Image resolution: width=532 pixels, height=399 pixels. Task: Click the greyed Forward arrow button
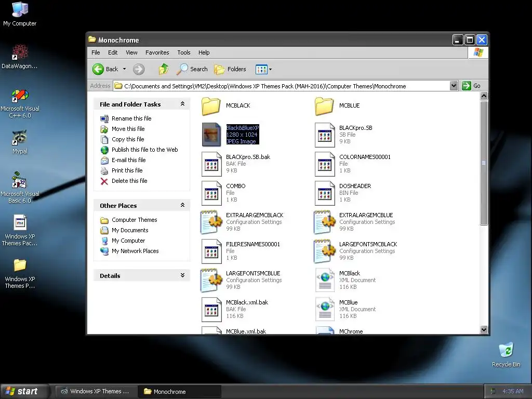pos(138,69)
